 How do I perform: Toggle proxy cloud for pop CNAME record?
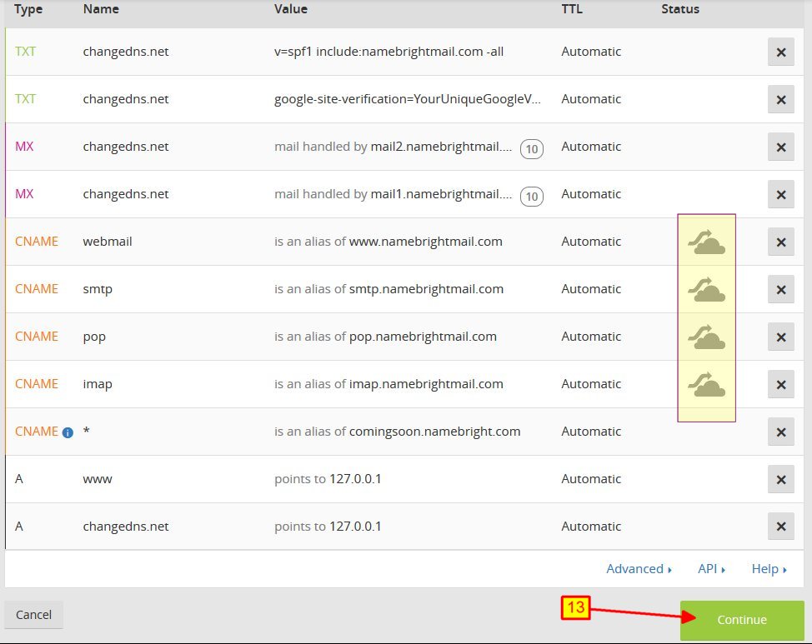click(706, 337)
